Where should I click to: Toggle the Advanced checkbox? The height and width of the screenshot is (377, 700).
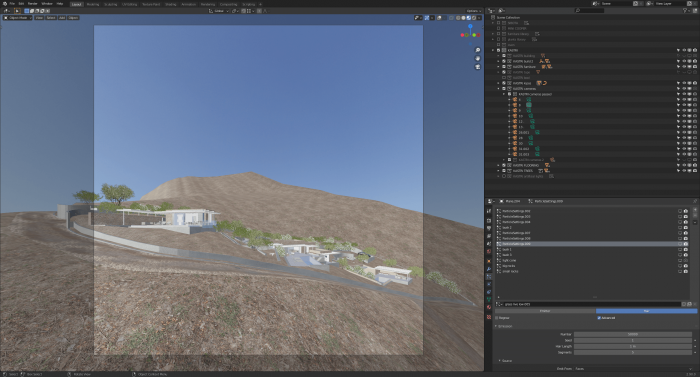(599, 318)
